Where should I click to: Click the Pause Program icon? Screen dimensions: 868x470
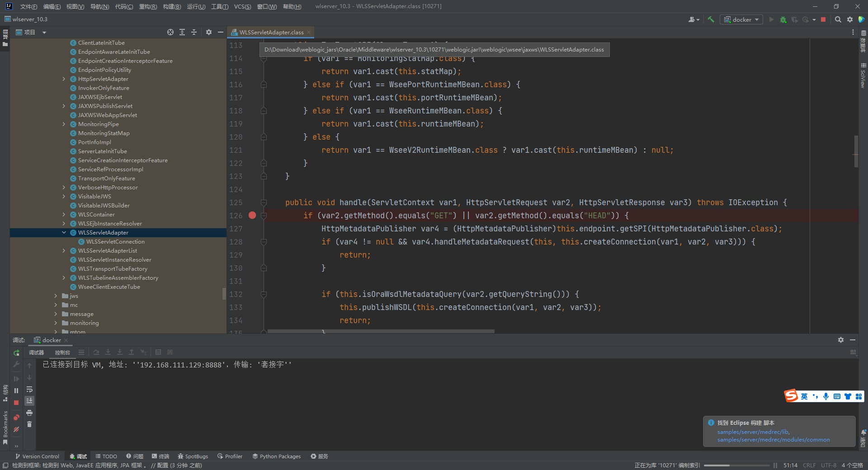point(16,390)
